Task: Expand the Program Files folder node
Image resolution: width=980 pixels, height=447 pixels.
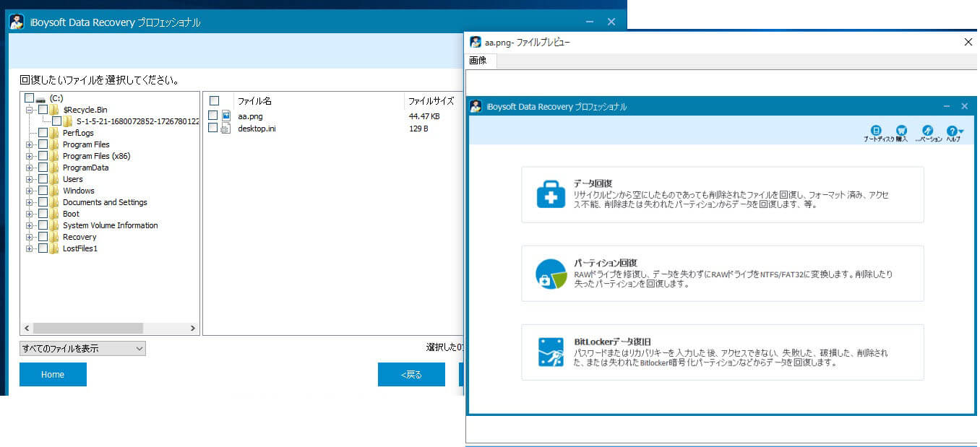Action: pos(30,144)
